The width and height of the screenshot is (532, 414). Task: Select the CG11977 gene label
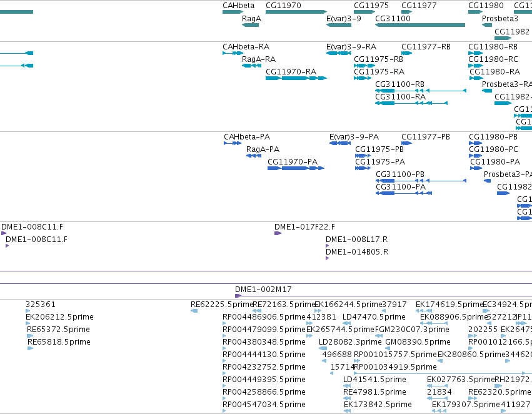pyautogui.click(x=419, y=6)
